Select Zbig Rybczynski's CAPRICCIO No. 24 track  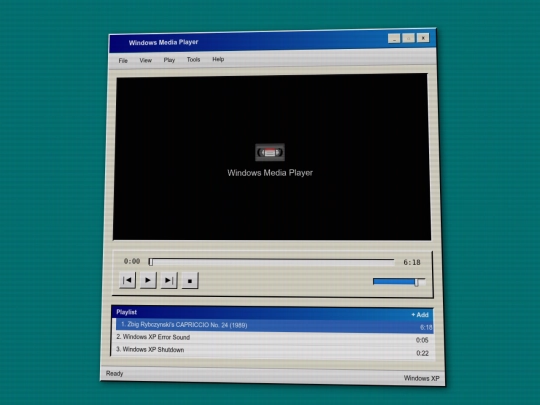click(274, 326)
